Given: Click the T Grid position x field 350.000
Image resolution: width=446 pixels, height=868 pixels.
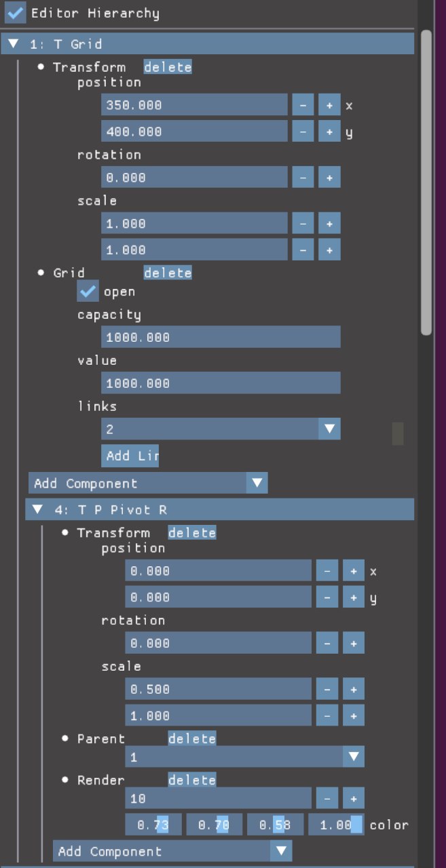Looking at the screenshot, I should [195, 105].
